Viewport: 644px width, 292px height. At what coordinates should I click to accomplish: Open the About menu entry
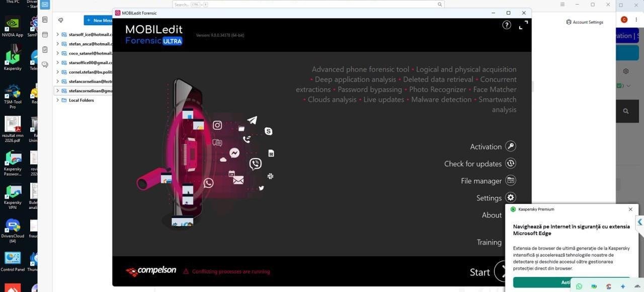click(492, 215)
